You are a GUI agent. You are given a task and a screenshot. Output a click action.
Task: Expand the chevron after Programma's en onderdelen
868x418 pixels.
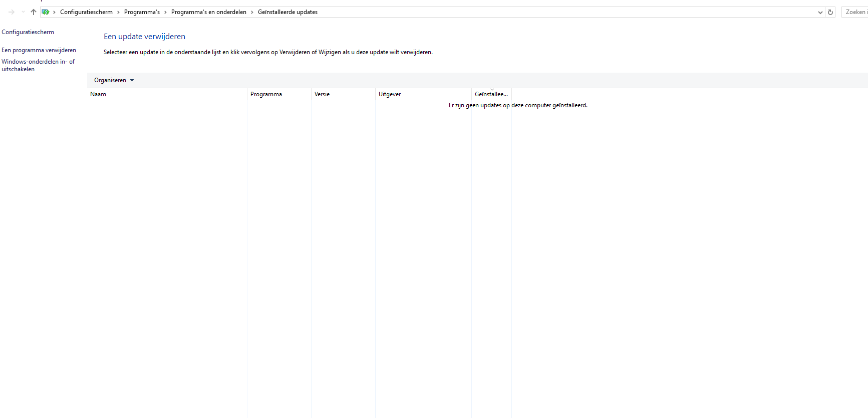click(252, 12)
